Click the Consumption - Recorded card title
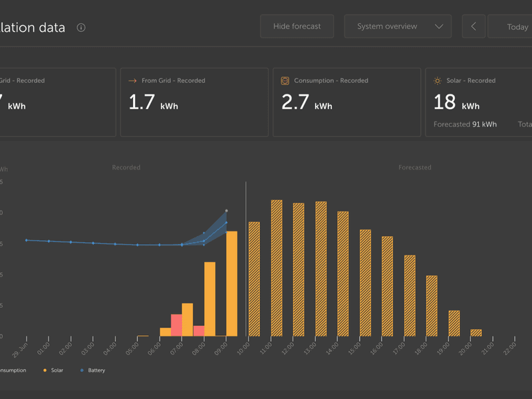The image size is (532, 399). pos(331,80)
